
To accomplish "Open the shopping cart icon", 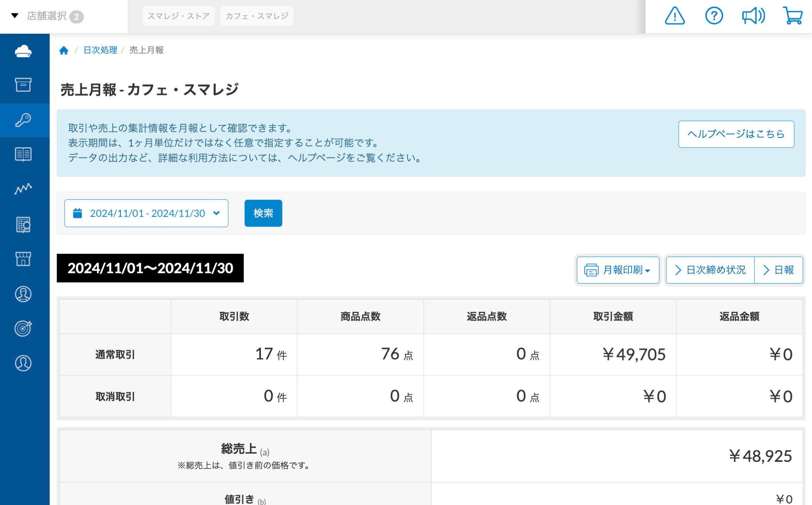I will coord(793,16).
